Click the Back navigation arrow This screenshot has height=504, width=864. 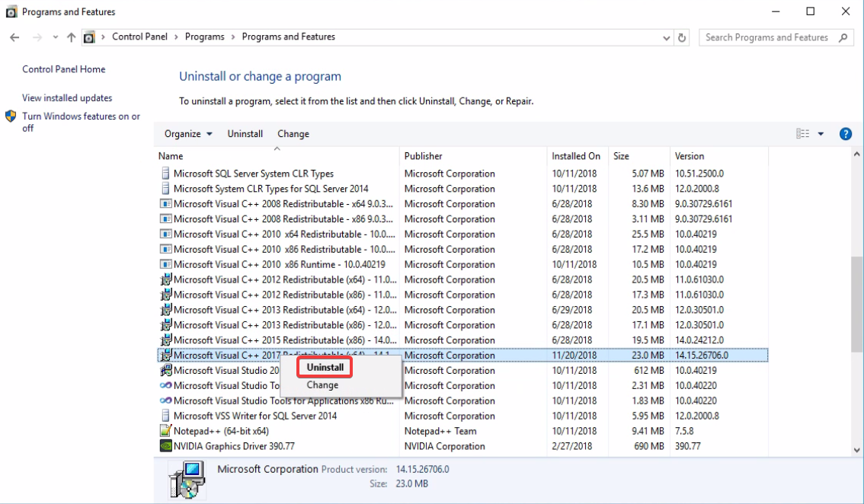(15, 37)
